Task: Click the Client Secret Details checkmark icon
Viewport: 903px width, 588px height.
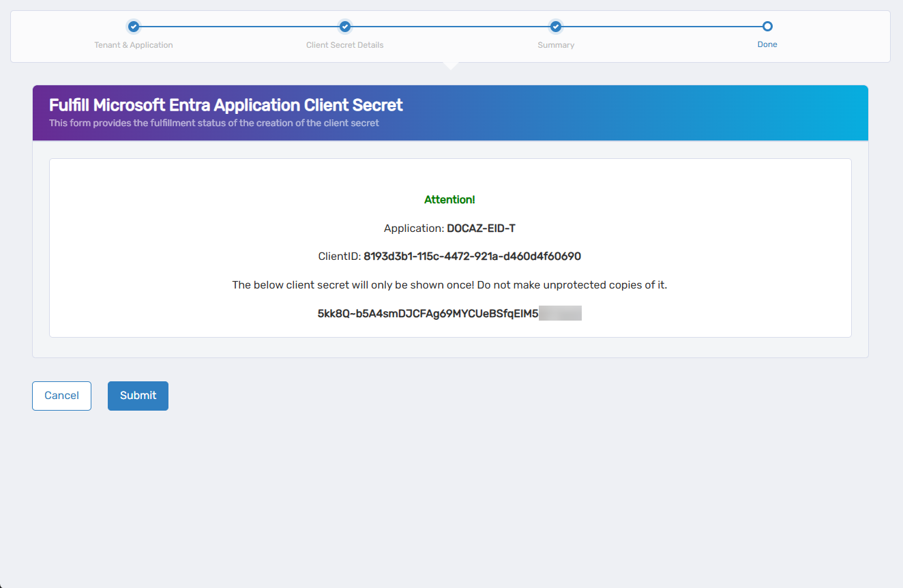Action: tap(345, 27)
